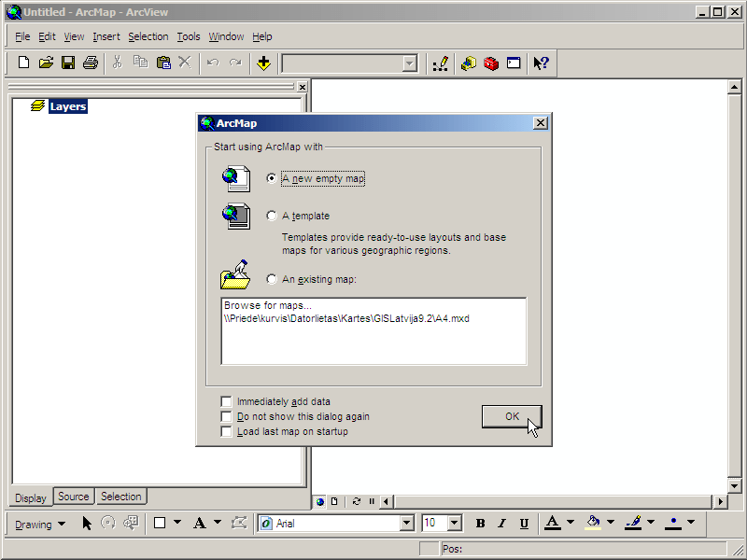Expand the font color dropdown arrow
Viewport: 747px width, 560px height.
point(571,523)
